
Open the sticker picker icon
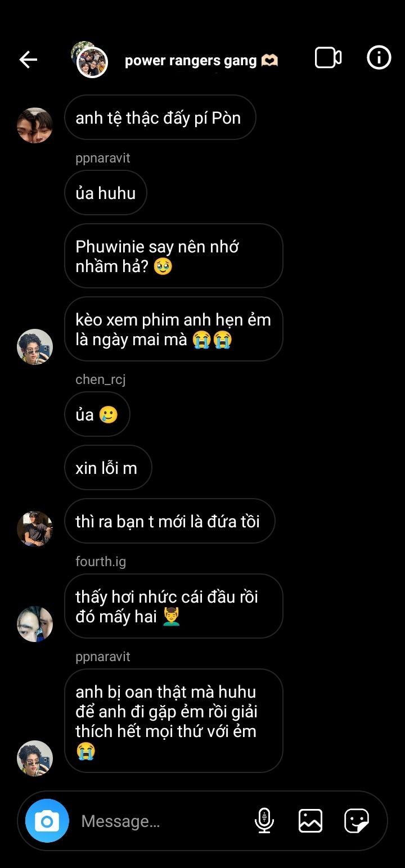tap(357, 821)
